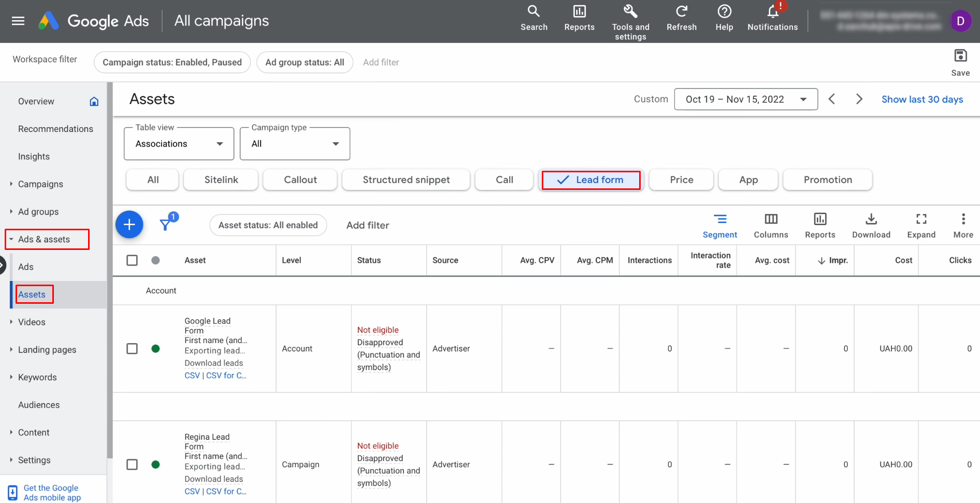Select the App tab
Image resolution: width=980 pixels, height=503 pixels.
tap(748, 180)
